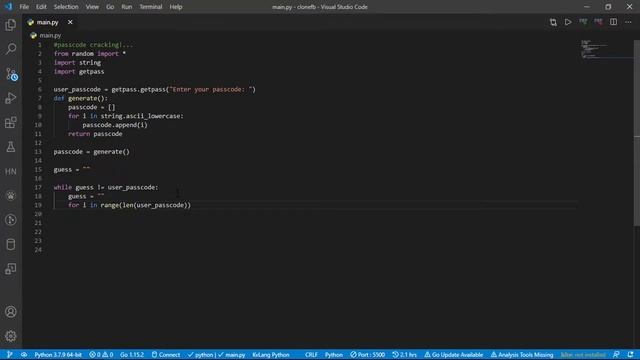Click the source control branch icon in status bar
The image size is (640, 360).
pos(9,355)
